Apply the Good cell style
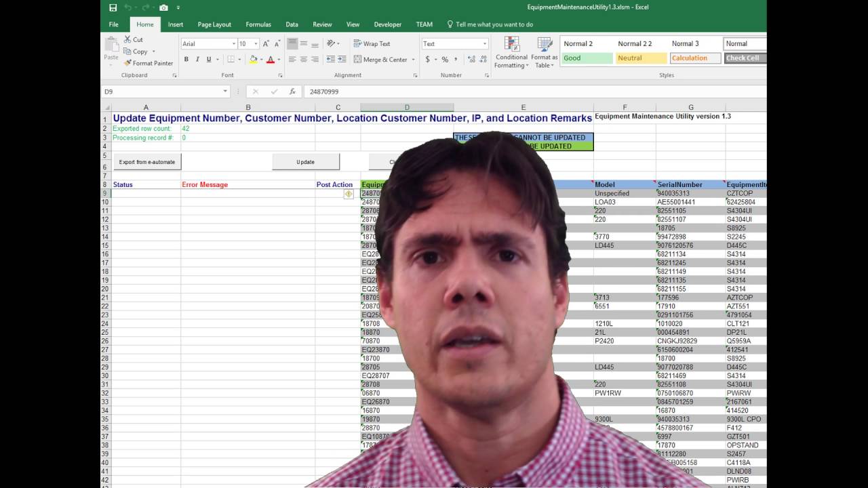 pos(587,58)
